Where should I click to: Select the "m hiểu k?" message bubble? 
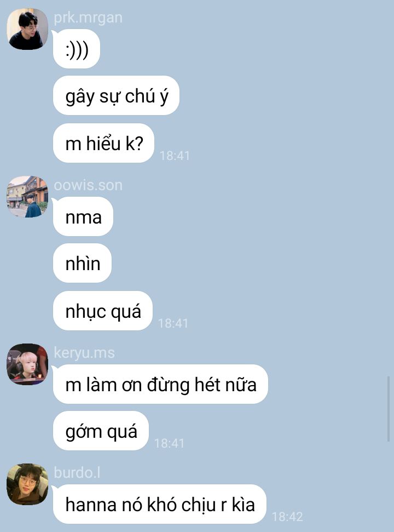103,143
